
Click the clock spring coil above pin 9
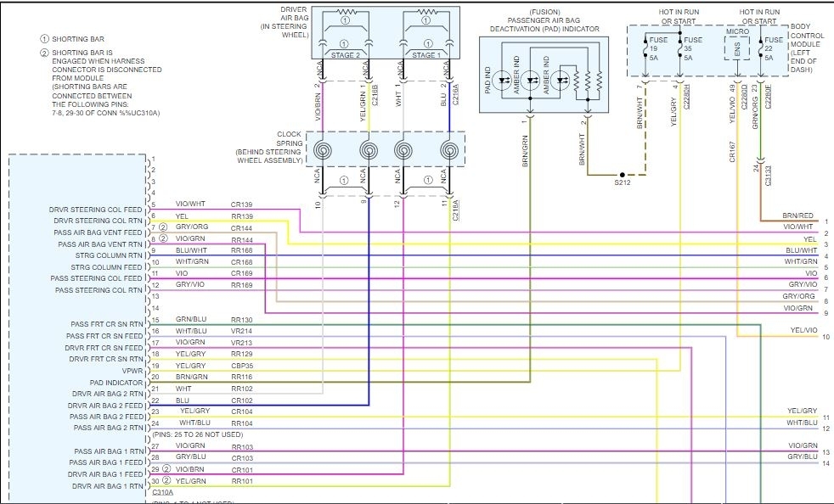[369, 151]
